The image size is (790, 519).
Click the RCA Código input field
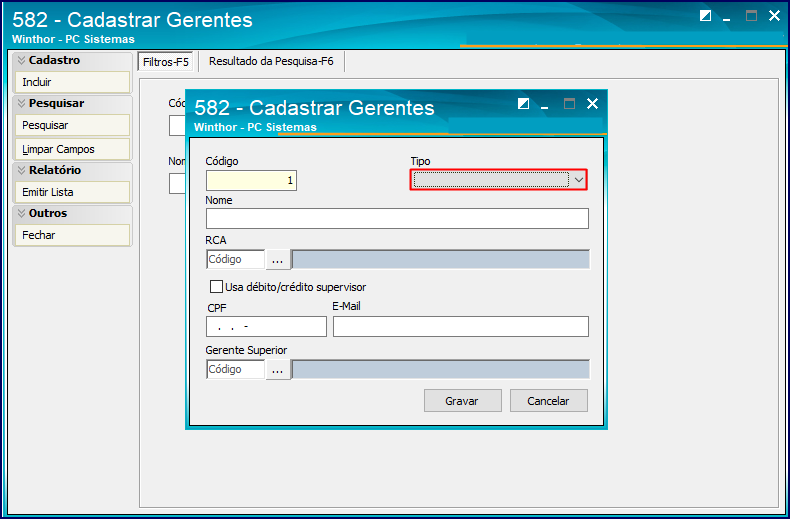[x=235, y=260]
